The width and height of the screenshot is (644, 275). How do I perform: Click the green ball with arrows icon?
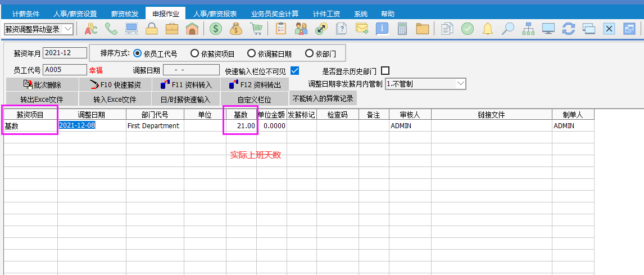tap(321, 29)
